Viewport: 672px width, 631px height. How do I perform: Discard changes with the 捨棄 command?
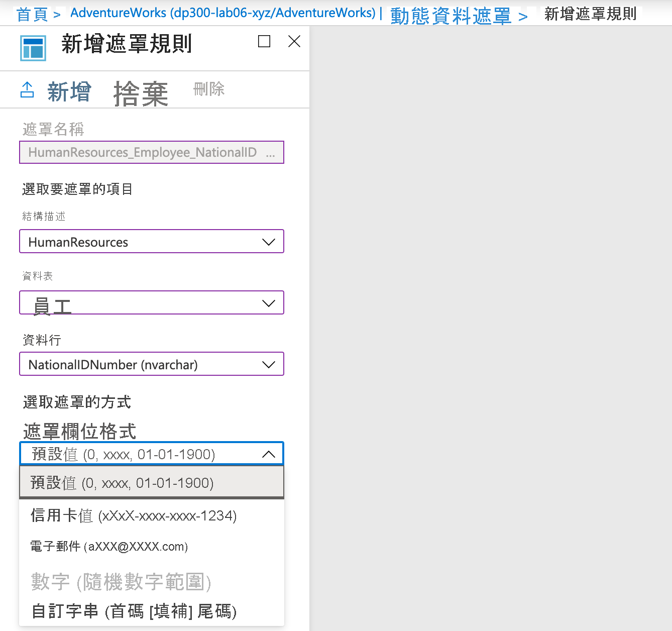coord(141,93)
